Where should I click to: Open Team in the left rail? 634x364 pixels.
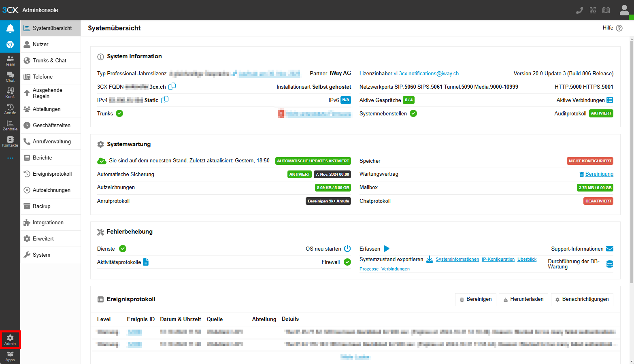point(10,61)
